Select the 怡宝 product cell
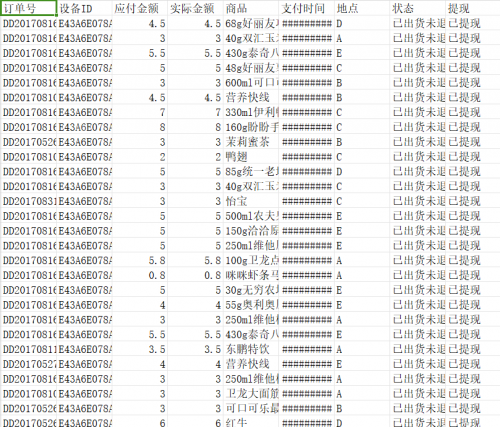 coord(251,201)
